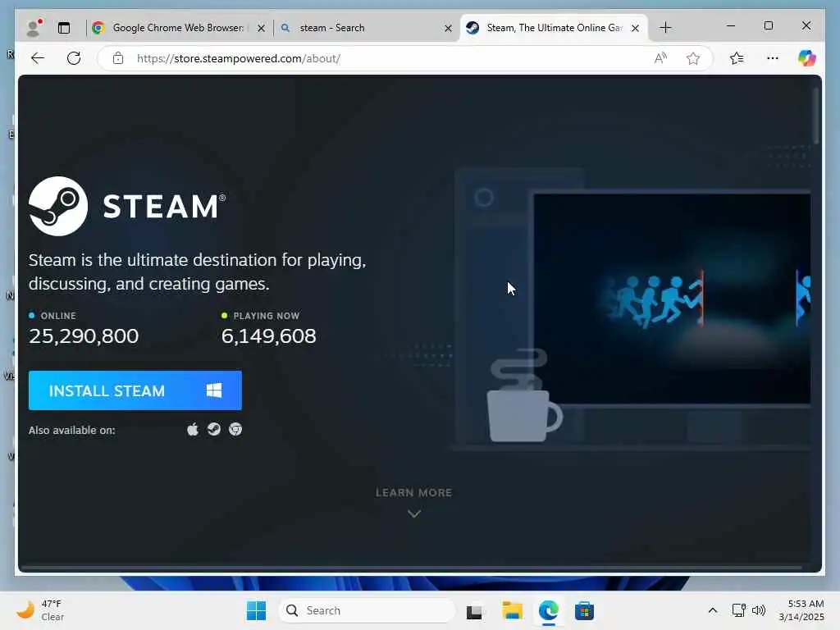
Task: Add this page to favorites star
Action: [x=692, y=58]
